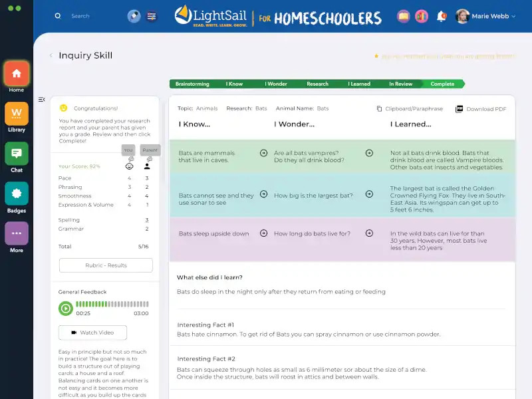Click the Clipboard/Paraphrase copy icon
The image size is (532, 399).
coord(379,108)
